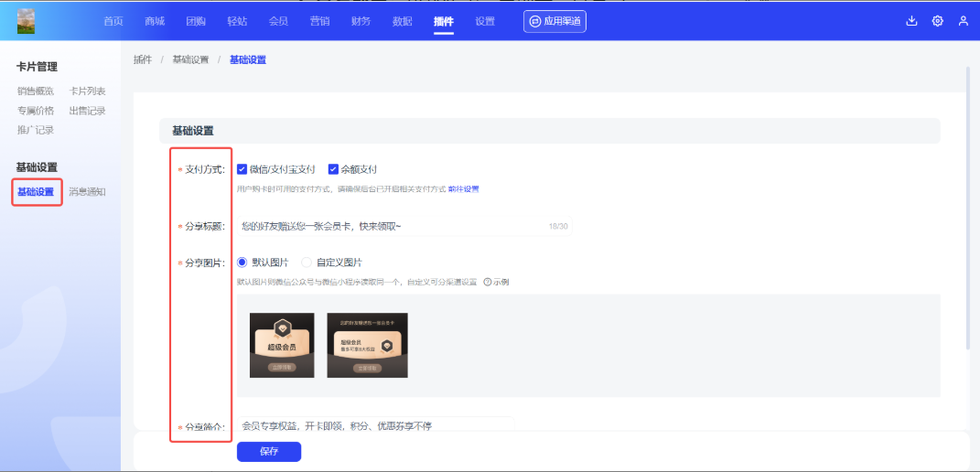980x472 pixels.
Task: Click the user account profile icon
Action: (964, 21)
